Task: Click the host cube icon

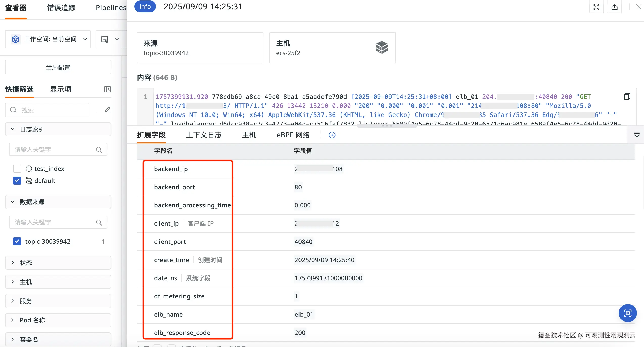Action: pyautogui.click(x=382, y=48)
